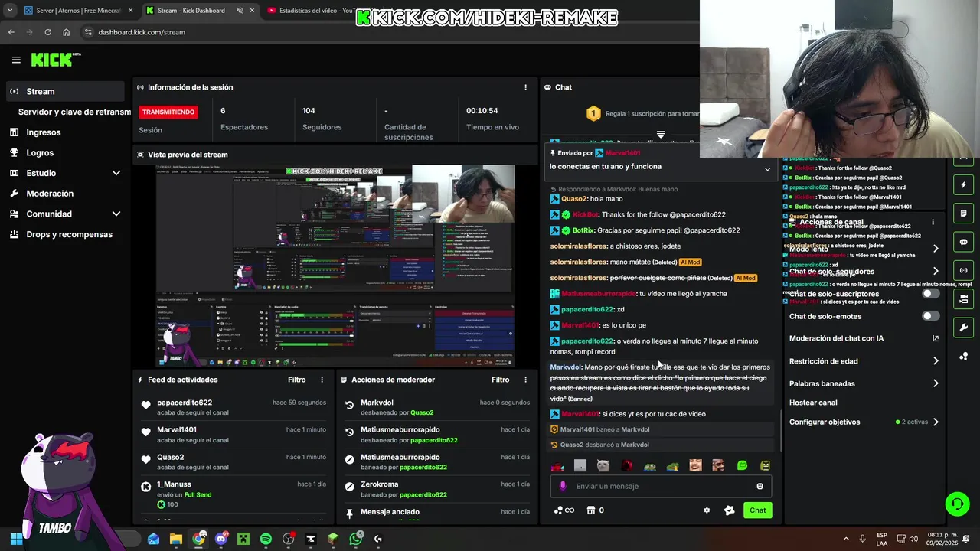Expand Palabras baneadas settings

(x=936, y=383)
